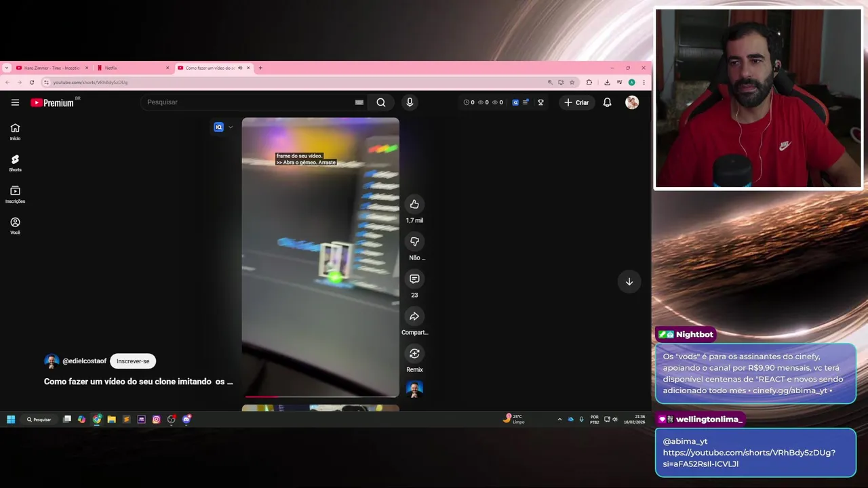The width and height of the screenshot is (868, 488).
Task: Open the taskbar weather widget 25°C
Action: pyautogui.click(x=514, y=419)
